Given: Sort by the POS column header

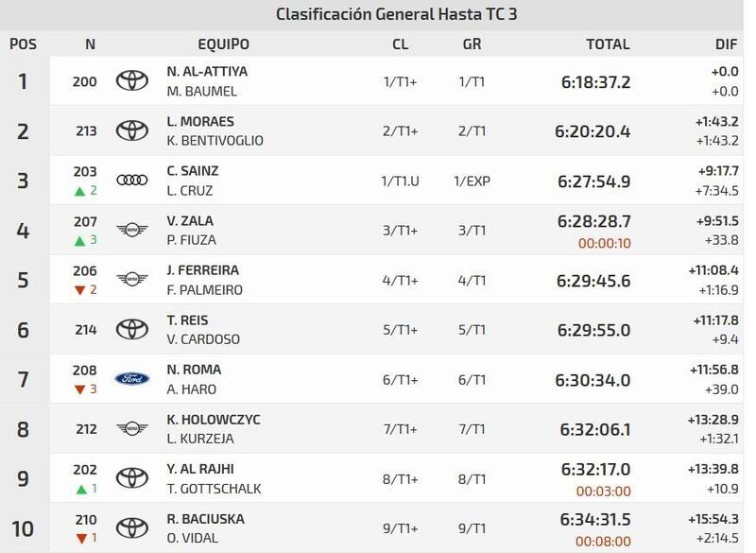Looking at the screenshot, I should [x=23, y=43].
